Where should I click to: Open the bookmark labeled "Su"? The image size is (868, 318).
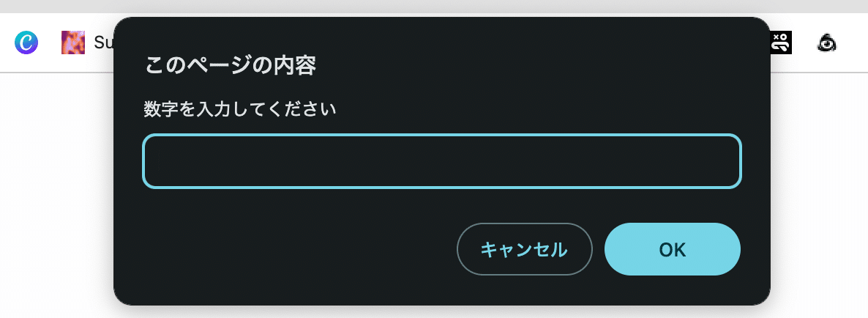(x=103, y=42)
